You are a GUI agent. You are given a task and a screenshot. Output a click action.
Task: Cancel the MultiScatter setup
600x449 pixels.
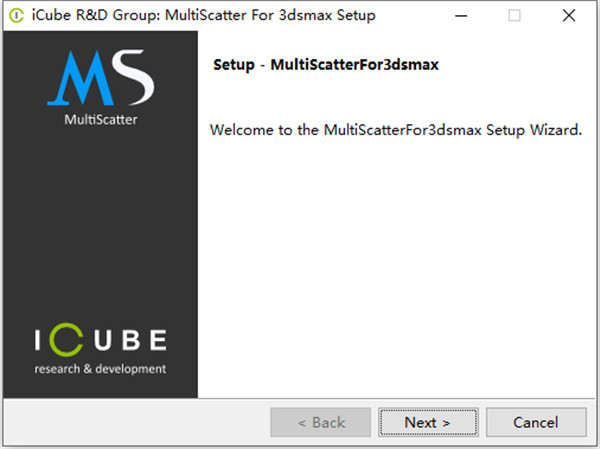tap(536, 422)
